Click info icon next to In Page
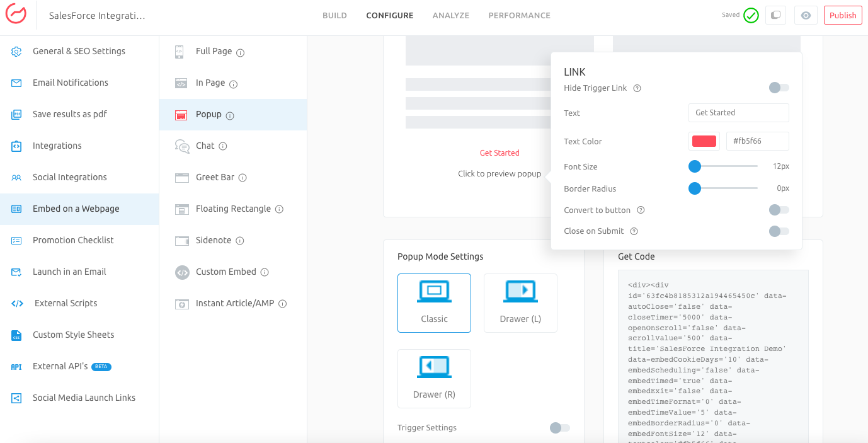868x443 pixels. click(x=233, y=84)
